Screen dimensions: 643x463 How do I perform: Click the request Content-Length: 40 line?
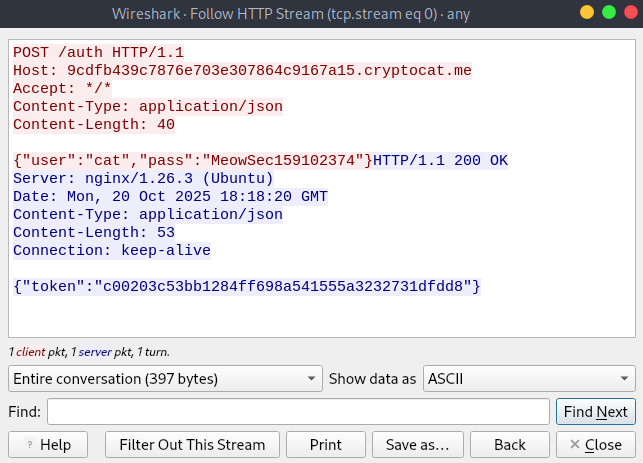(x=94, y=124)
